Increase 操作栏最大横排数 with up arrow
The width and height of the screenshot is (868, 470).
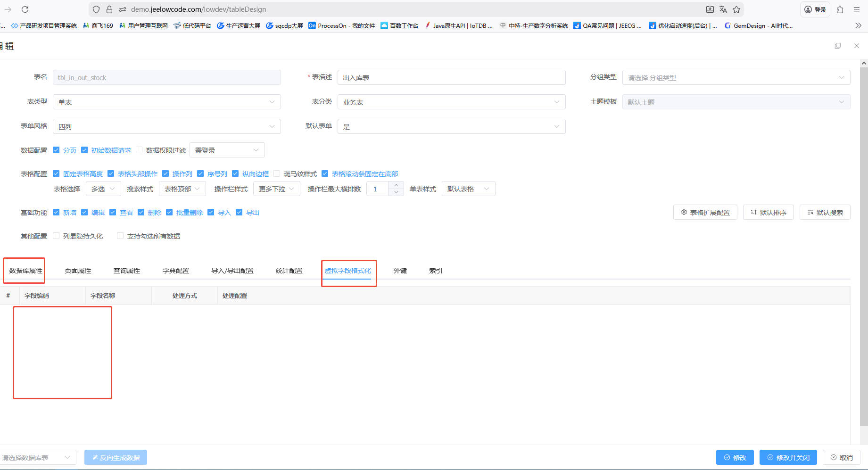coord(396,185)
